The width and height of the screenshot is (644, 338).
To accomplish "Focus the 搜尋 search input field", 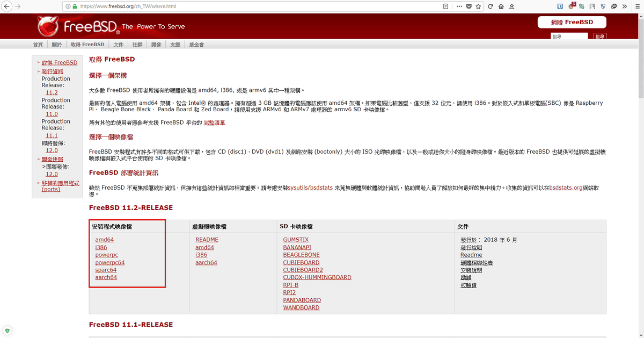I will pyautogui.click(x=569, y=37).
